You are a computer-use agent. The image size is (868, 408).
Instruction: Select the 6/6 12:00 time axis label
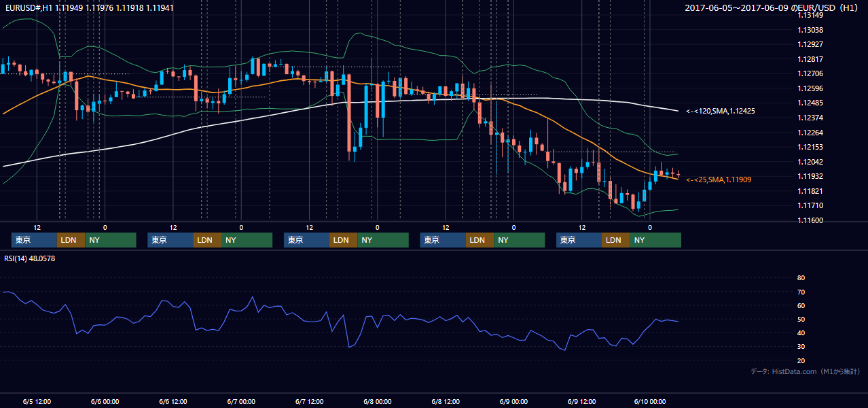pyautogui.click(x=173, y=402)
